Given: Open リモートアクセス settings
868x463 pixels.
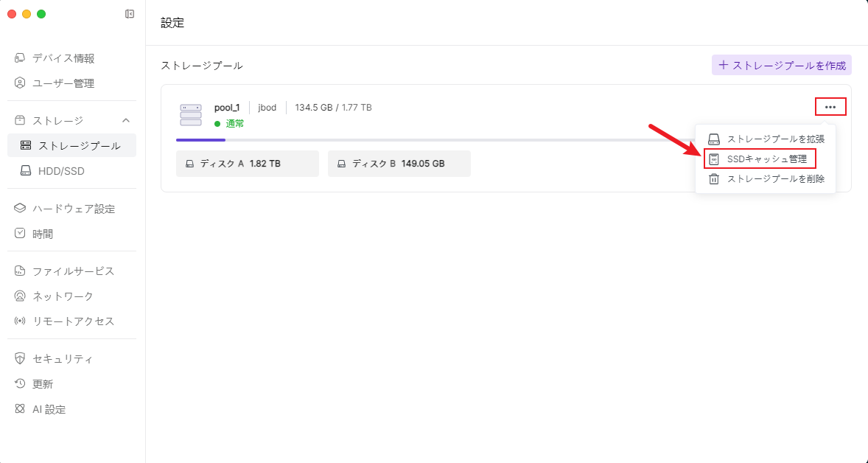Looking at the screenshot, I should (x=73, y=321).
